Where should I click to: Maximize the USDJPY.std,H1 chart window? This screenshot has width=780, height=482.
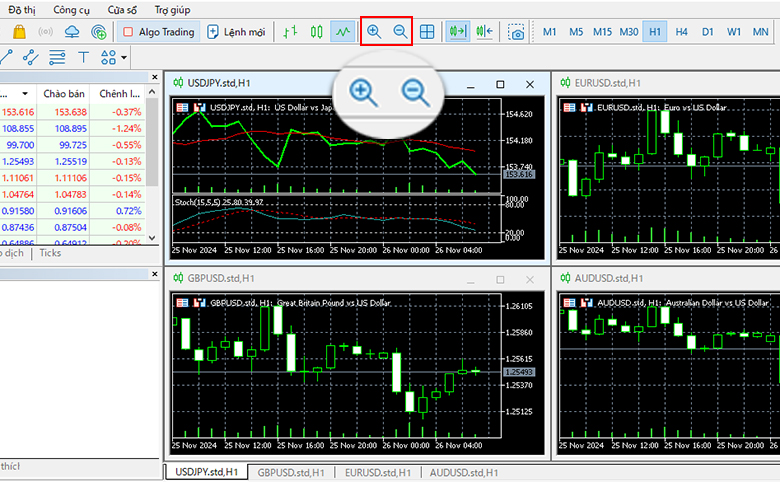pos(500,85)
